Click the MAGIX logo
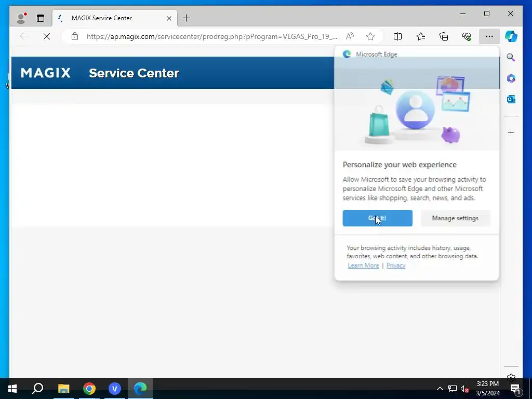Screen dimensions: 532x399 (46, 73)
